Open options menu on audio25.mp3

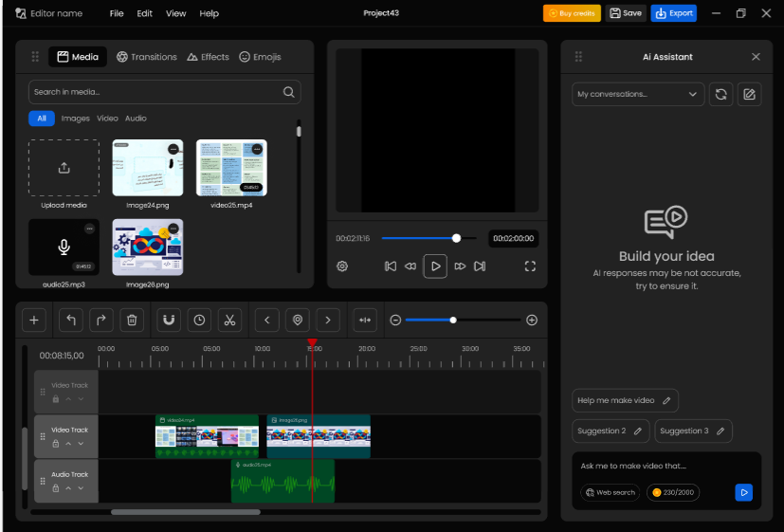[x=89, y=229]
